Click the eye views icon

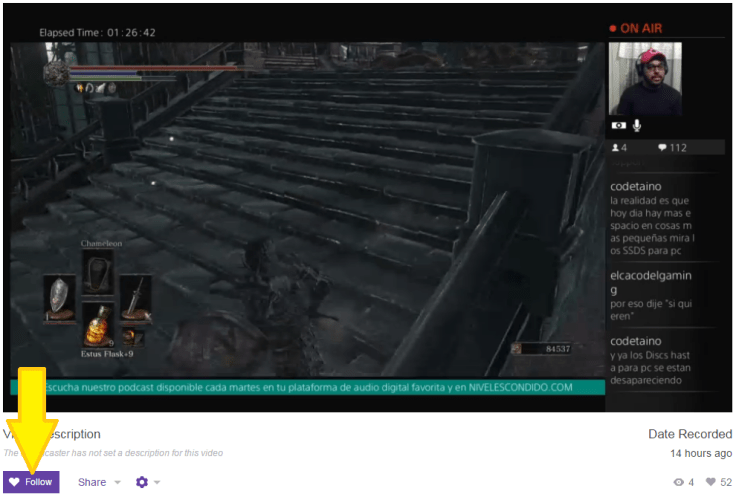pyautogui.click(x=678, y=482)
